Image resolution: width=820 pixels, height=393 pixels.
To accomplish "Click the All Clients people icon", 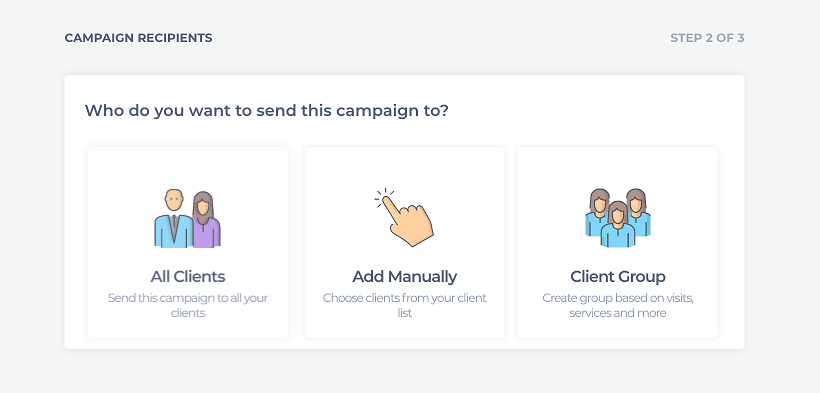I will 187,218.
